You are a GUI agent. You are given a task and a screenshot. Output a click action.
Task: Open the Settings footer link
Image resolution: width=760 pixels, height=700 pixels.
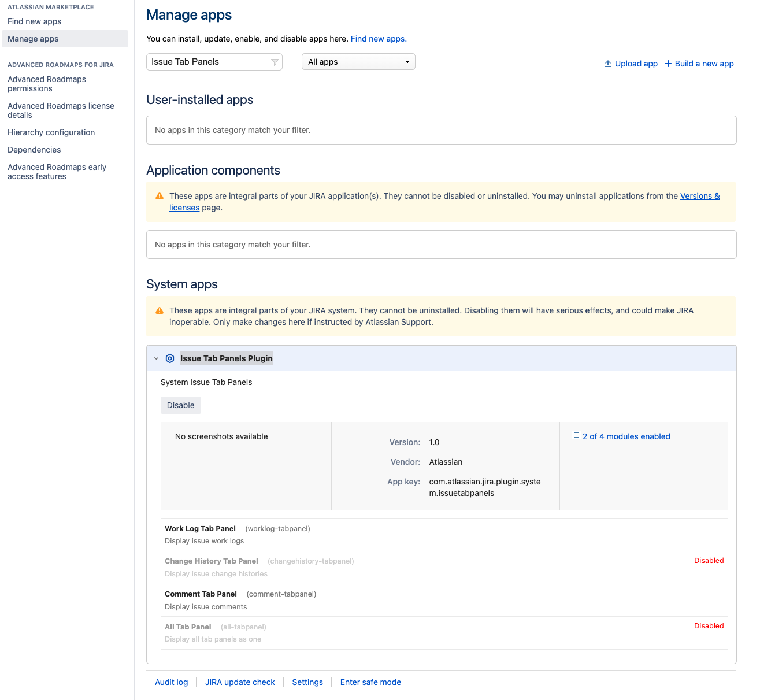(x=307, y=682)
